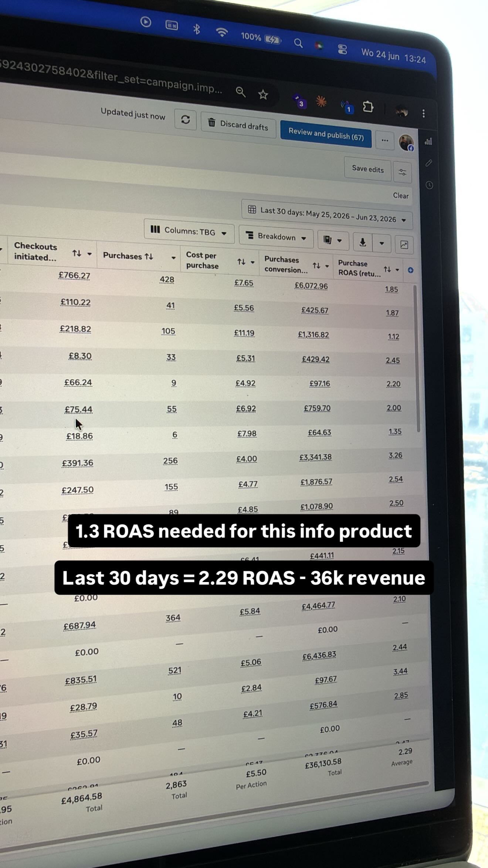The width and height of the screenshot is (488, 868).
Task: Open the Columns: TBG dropdown
Action: click(189, 231)
